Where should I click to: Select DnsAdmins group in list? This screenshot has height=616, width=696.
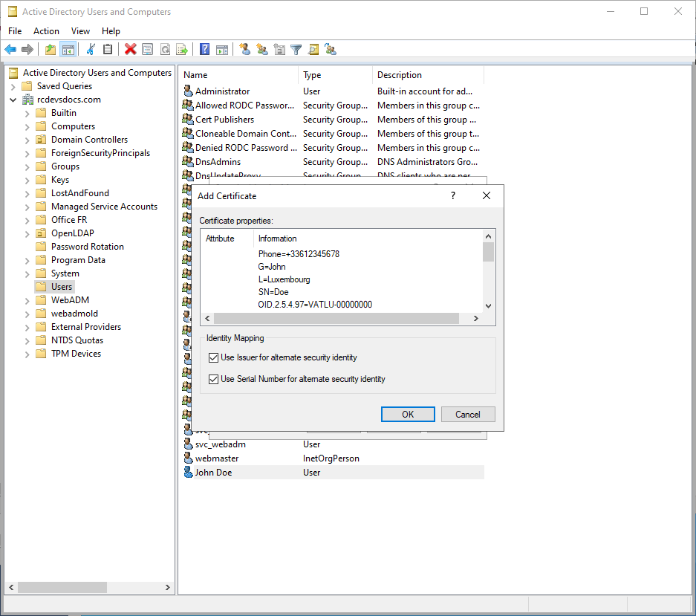tap(333, 162)
